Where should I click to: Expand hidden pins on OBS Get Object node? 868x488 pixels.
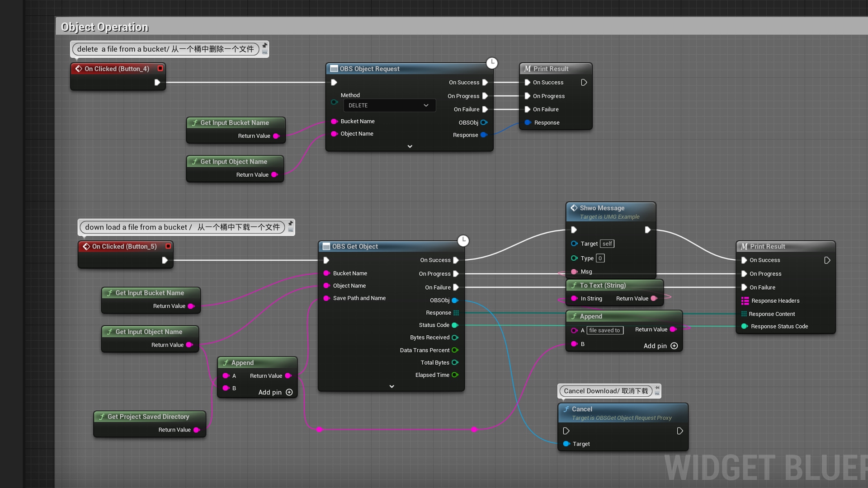[x=392, y=386]
